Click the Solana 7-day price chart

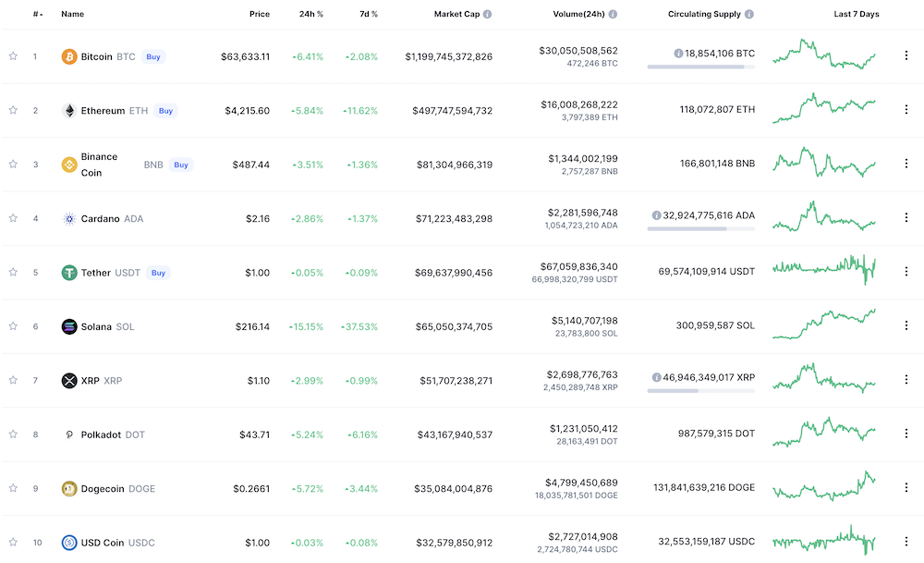pos(825,325)
